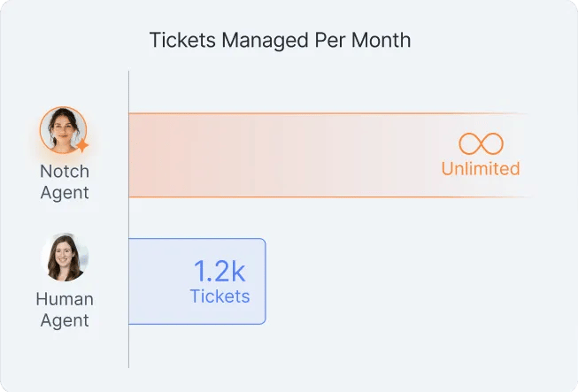Select the Human Agent text label
Screen dimensions: 578x392
point(65,310)
